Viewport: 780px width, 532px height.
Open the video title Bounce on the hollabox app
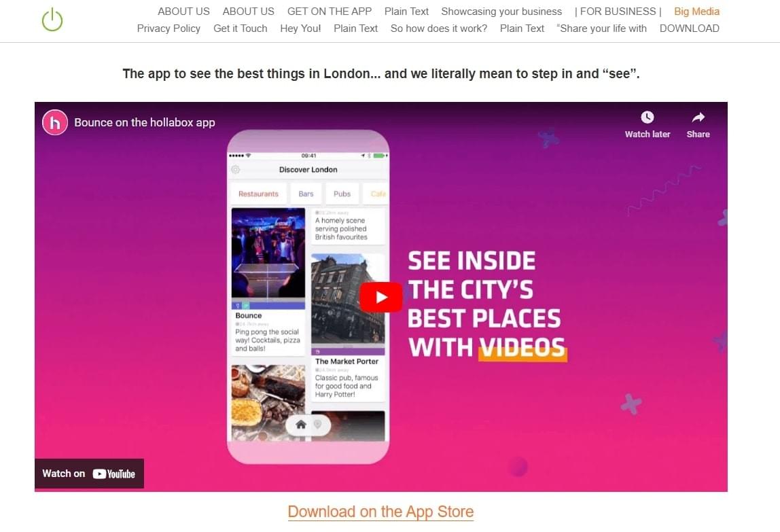click(145, 122)
